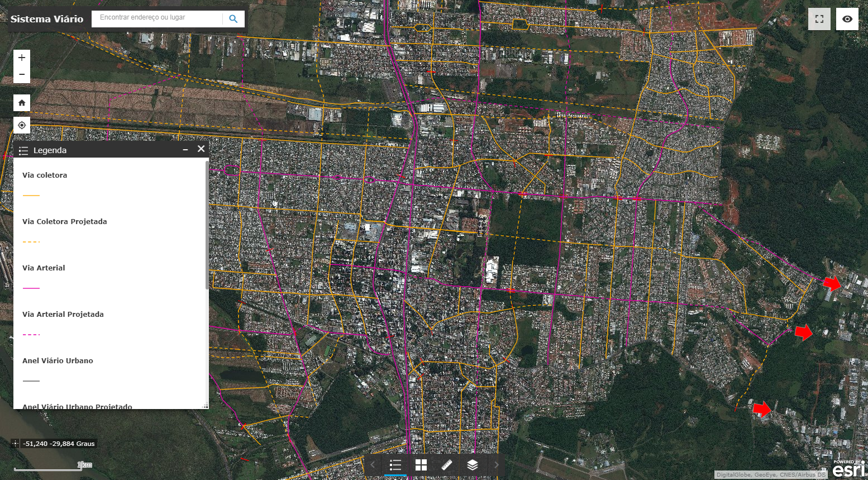Viewport: 868px width, 480px height.
Task: Open the ruler measurement tool
Action: coord(447,465)
